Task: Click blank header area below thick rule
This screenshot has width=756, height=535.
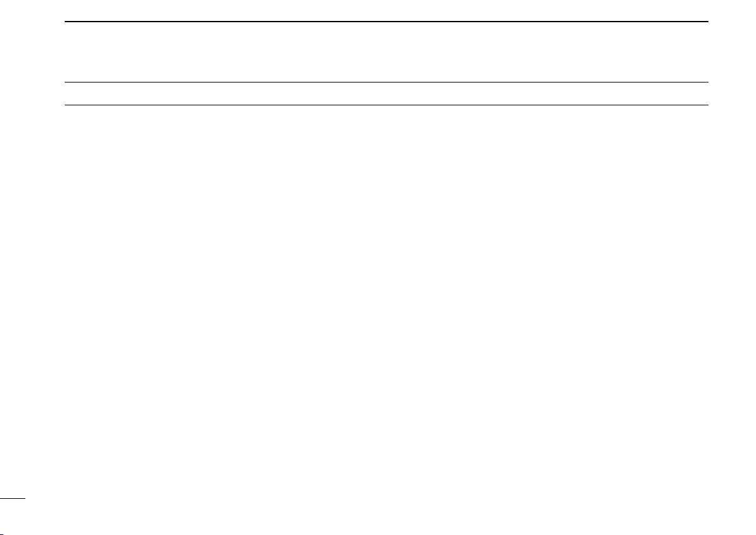Action: 386,52
